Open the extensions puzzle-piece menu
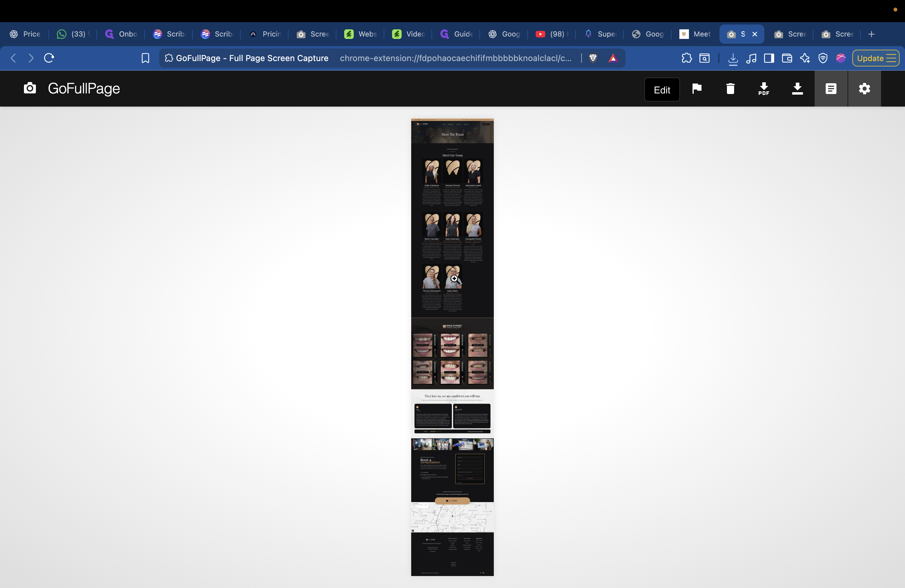Screen dimensions: 905x588 point(687,58)
